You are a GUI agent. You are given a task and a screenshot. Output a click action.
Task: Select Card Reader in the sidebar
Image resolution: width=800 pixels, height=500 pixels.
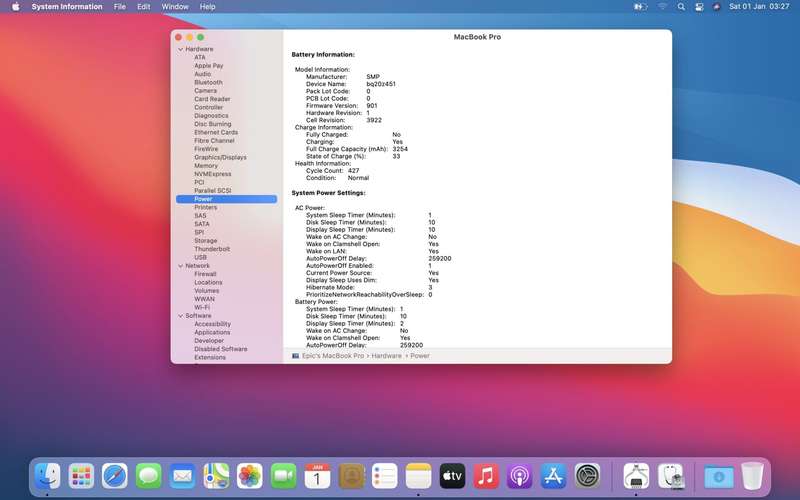(x=212, y=99)
